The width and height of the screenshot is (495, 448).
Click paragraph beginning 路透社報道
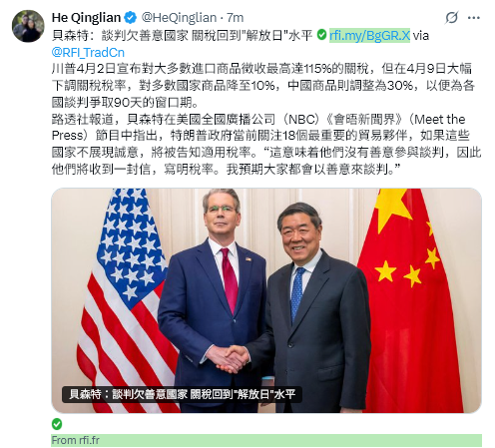(x=266, y=145)
